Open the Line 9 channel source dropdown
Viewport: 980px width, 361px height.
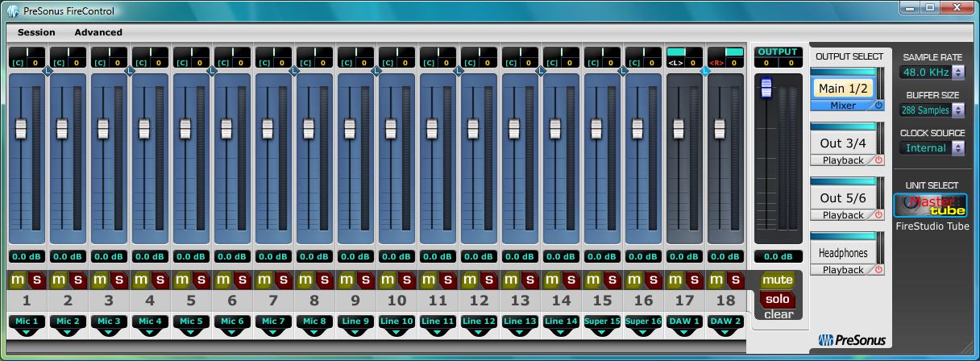pos(355,325)
